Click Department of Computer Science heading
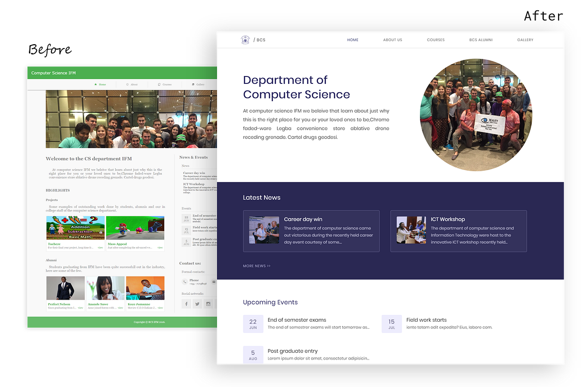This screenshot has height=387, width=588. pos(296,87)
